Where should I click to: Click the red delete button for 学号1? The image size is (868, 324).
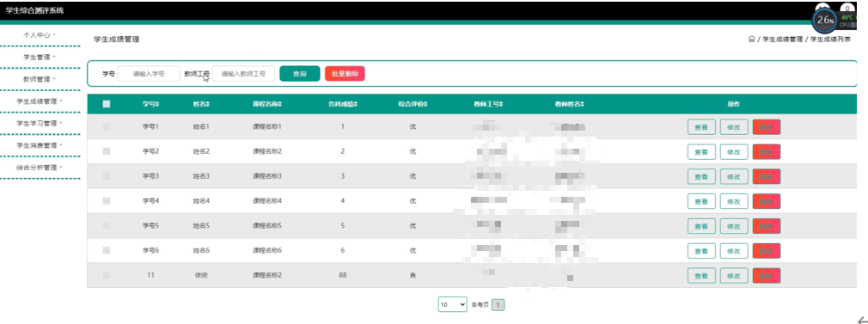click(767, 127)
